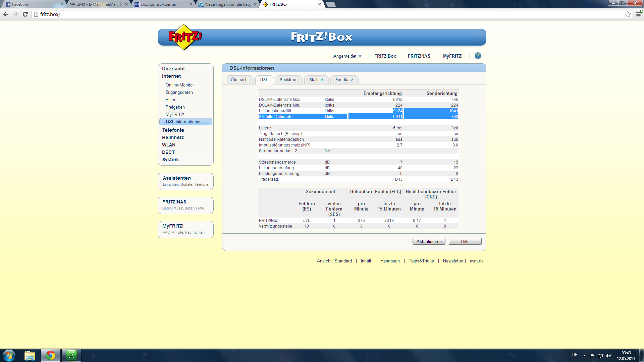Click the Aktuelle Datenrate row label
644x362 pixels.
tap(276, 117)
